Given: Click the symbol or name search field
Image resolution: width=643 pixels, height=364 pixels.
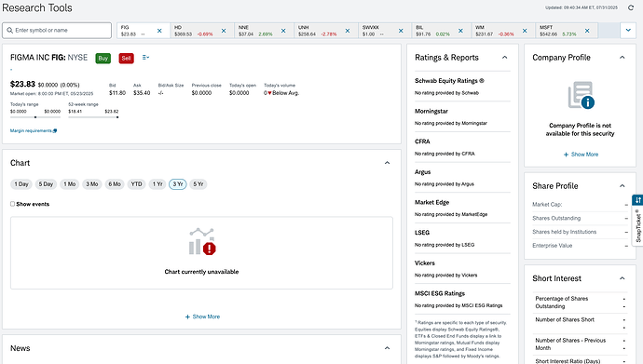Looking at the screenshot, I should [57, 31].
